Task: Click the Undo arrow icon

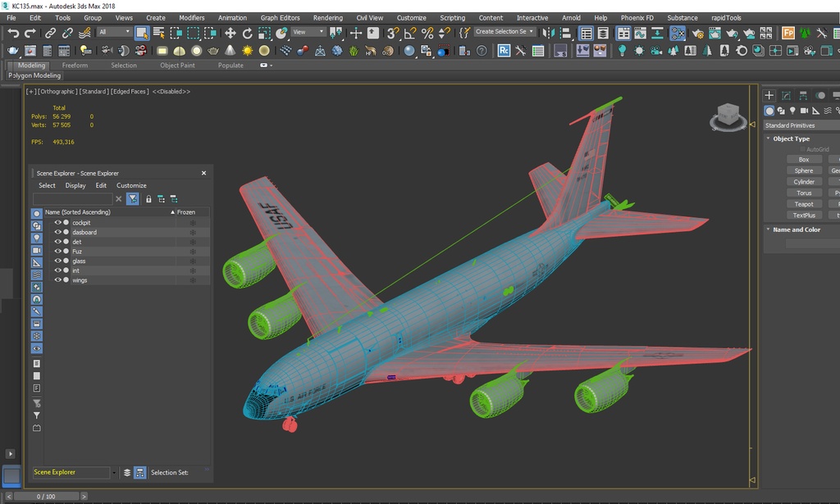Action: click(x=13, y=33)
